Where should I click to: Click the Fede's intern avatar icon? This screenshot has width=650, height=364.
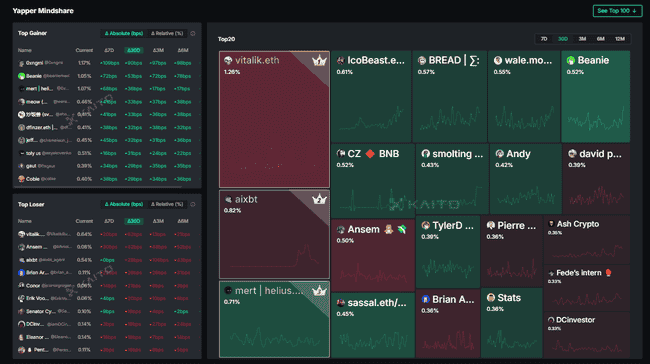pos(551,273)
